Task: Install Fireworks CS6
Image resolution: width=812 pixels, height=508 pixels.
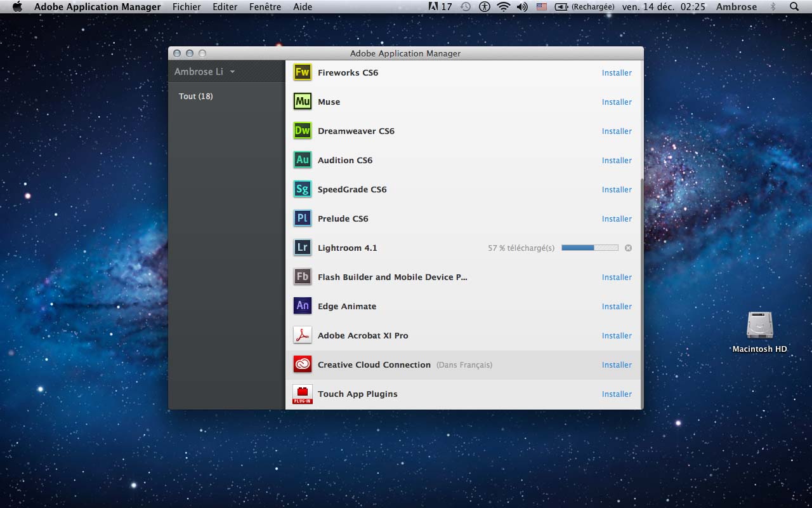Action: point(617,72)
